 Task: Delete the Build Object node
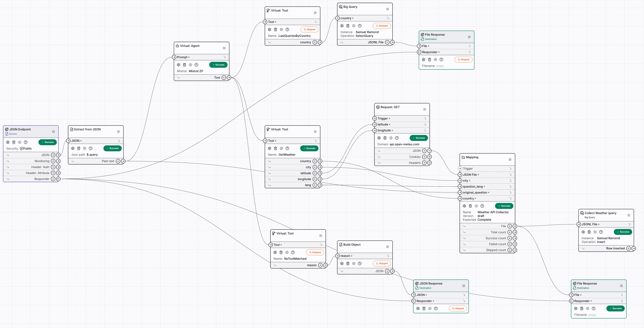click(x=348, y=263)
